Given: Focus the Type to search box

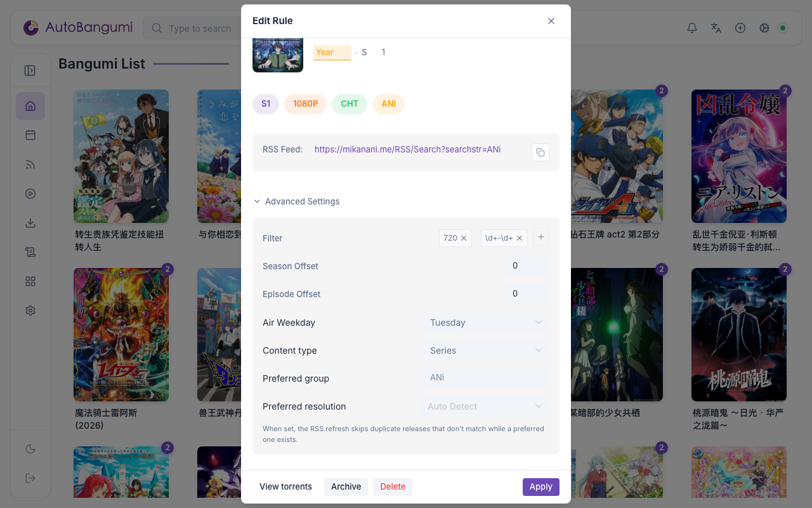Looking at the screenshot, I should [x=192, y=28].
